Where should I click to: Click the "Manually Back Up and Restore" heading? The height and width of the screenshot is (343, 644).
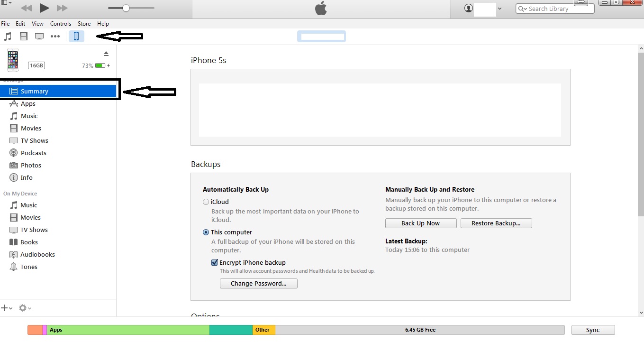(430, 190)
